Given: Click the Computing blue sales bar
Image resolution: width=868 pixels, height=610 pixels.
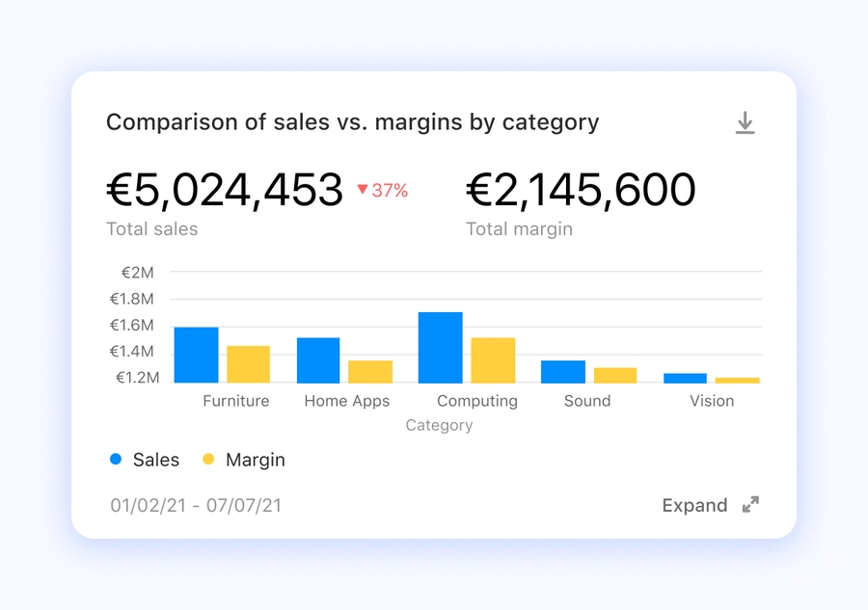Looking at the screenshot, I should coord(440,347).
